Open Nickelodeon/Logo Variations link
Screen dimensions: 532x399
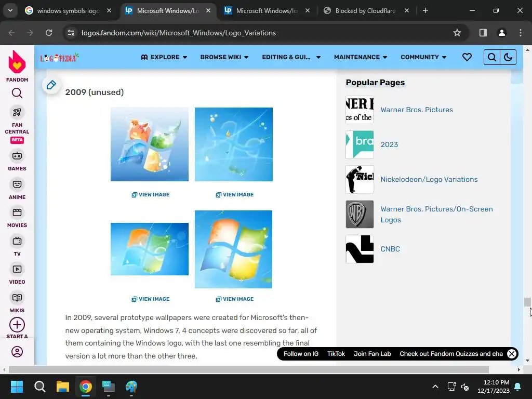pyautogui.click(x=429, y=179)
